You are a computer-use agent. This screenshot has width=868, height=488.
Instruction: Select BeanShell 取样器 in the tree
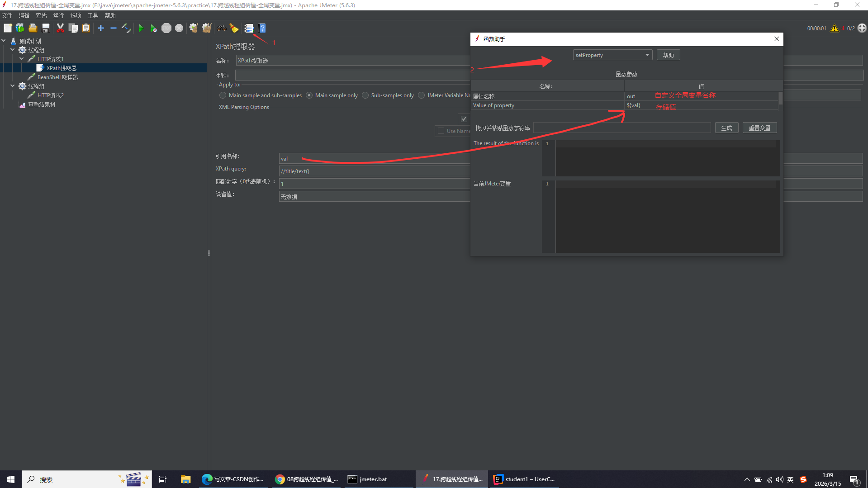click(x=57, y=77)
